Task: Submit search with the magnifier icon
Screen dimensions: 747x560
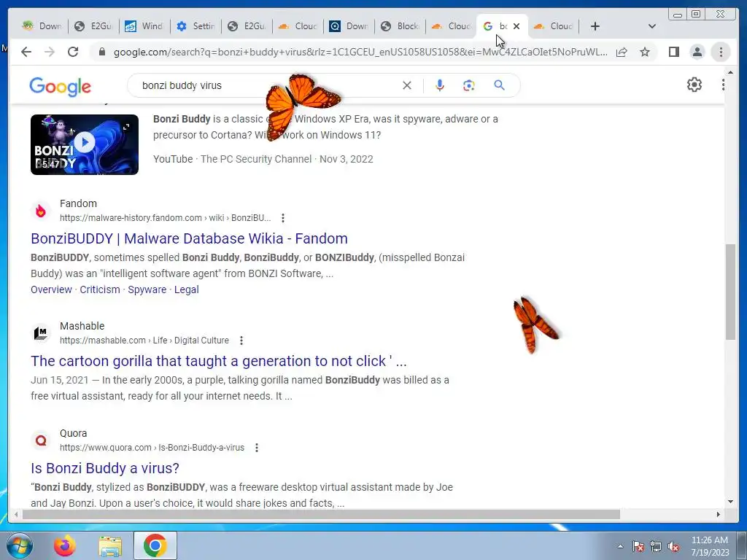Action: (499, 85)
